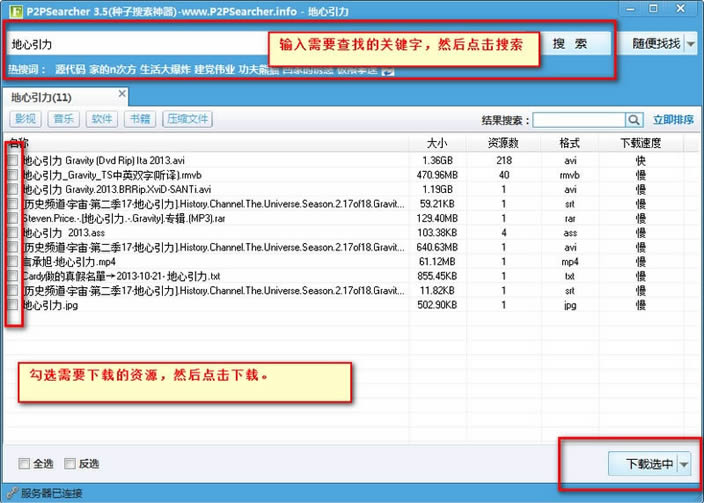Click hot word 生活大爆炸
Viewport: 704px width, 503px height.
165,70
